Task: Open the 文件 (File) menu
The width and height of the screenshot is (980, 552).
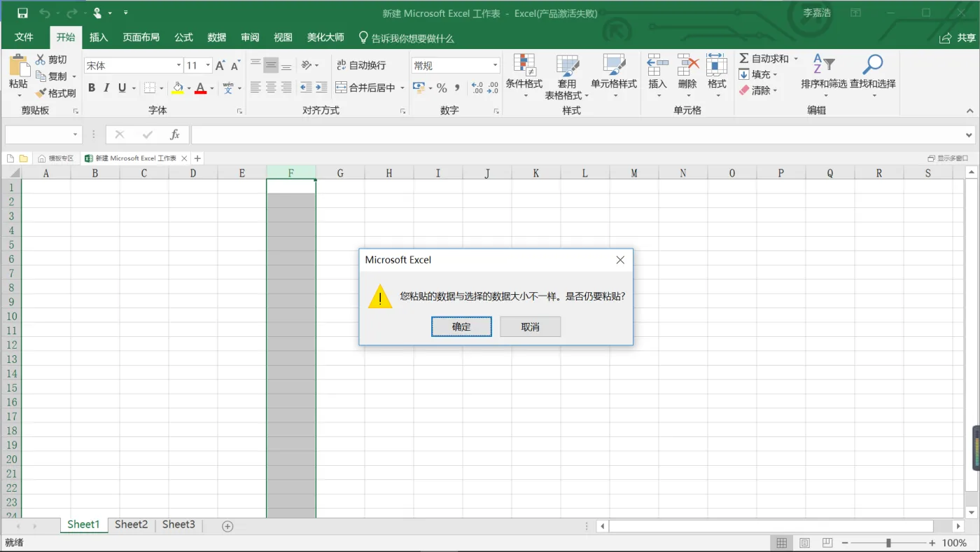Action: [x=24, y=37]
